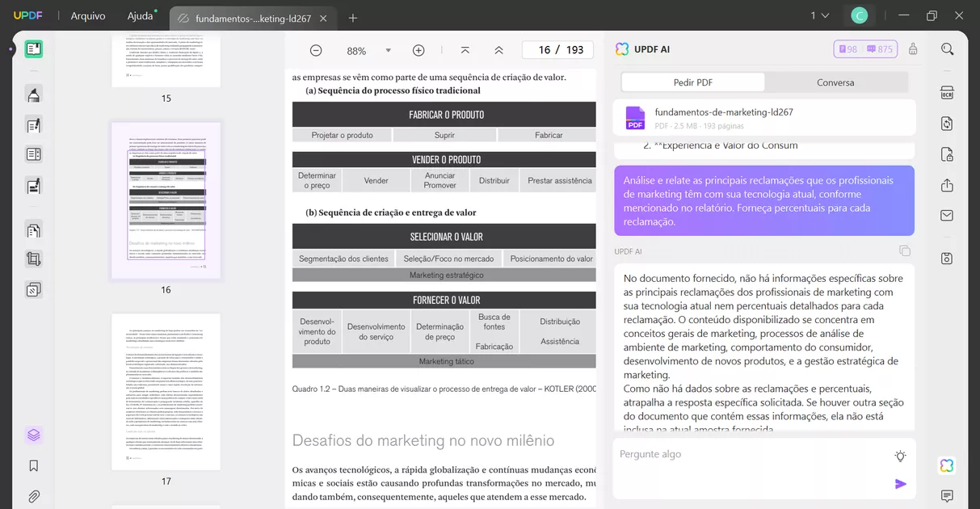Image resolution: width=980 pixels, height=509 pixels.
Task: Send the message with the paper plane button
Action: (900, 484)
